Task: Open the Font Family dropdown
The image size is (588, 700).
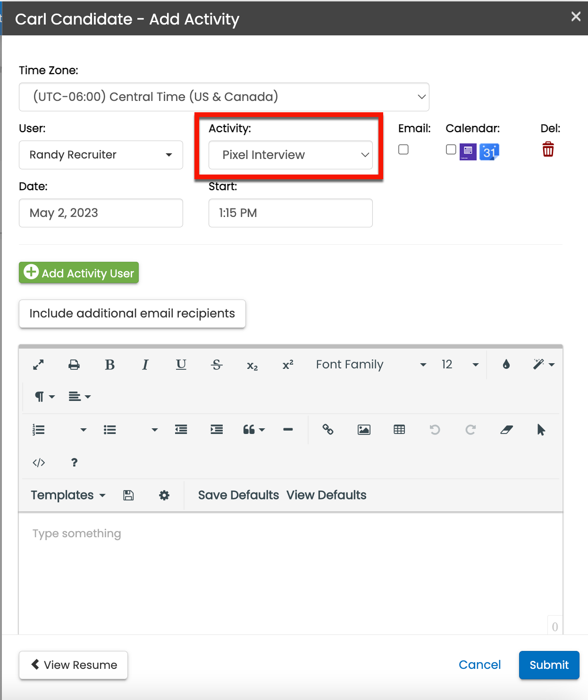Action: pyautogui.click(x=371, y=365)
